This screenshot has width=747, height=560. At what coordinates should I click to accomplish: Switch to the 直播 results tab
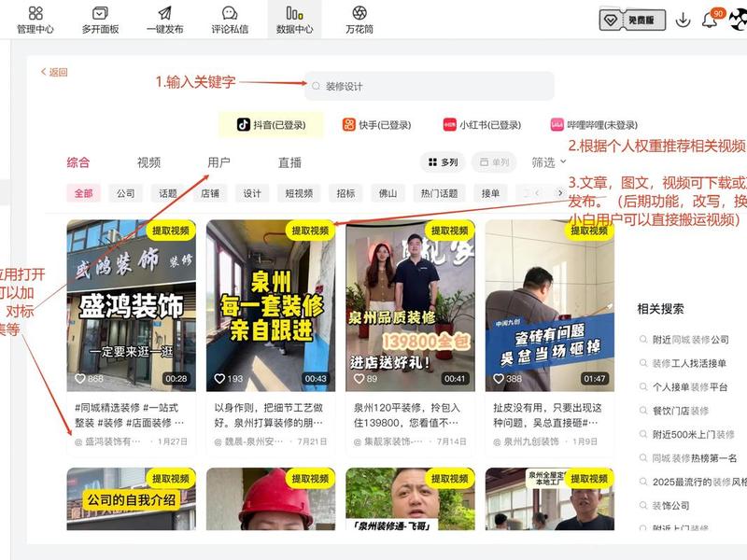click(289, 162)
